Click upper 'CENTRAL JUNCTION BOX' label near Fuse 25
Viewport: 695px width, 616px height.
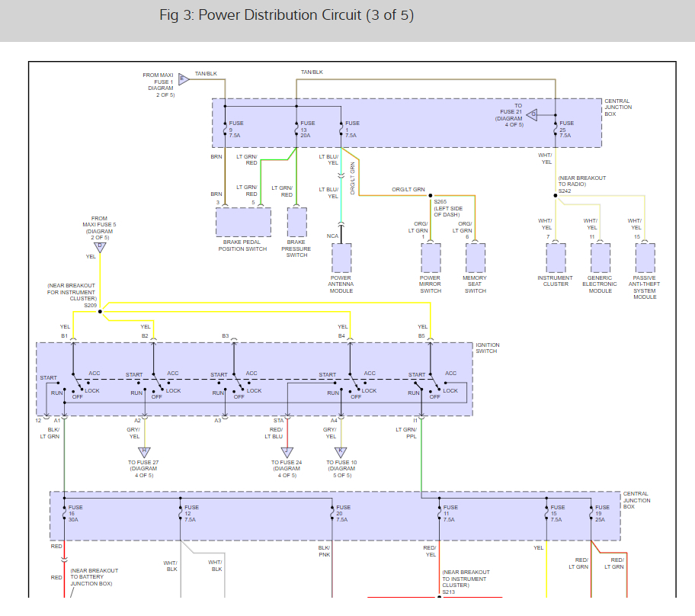(618, 107)
